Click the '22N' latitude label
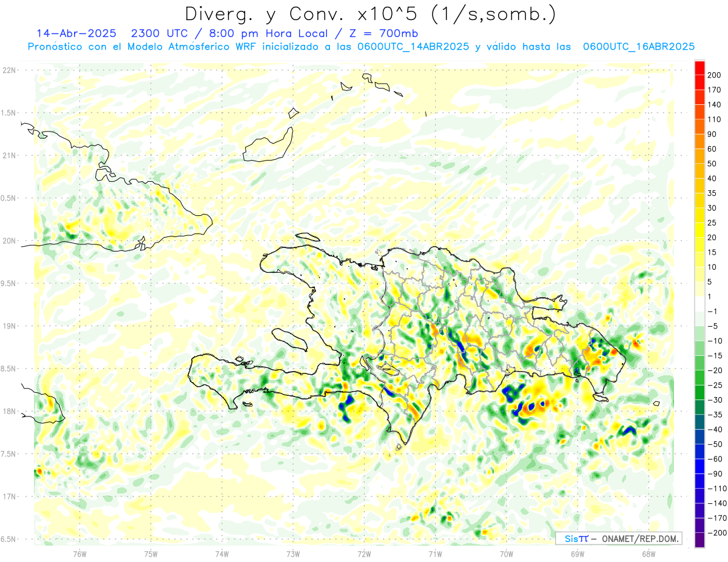 coord(8,70)
